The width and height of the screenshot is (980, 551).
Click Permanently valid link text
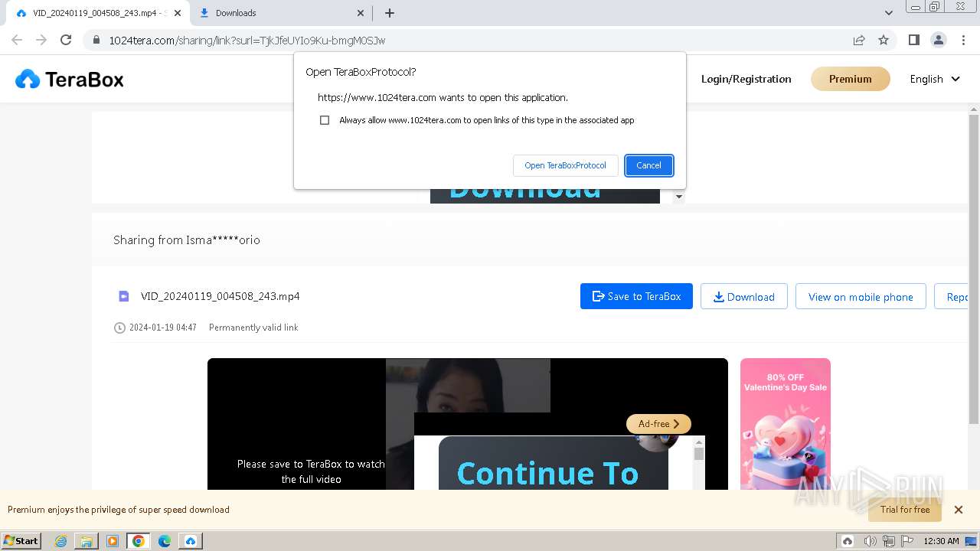253,328
